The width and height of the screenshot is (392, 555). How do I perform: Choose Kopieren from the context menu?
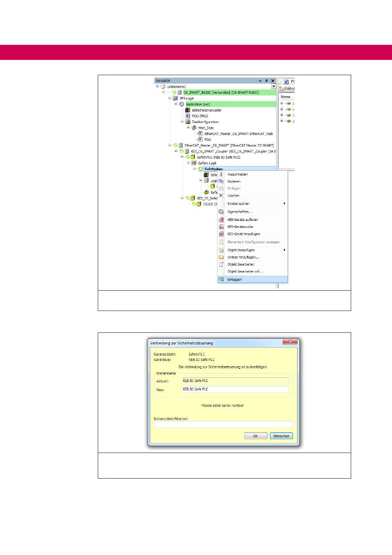[x=253, y=181]
